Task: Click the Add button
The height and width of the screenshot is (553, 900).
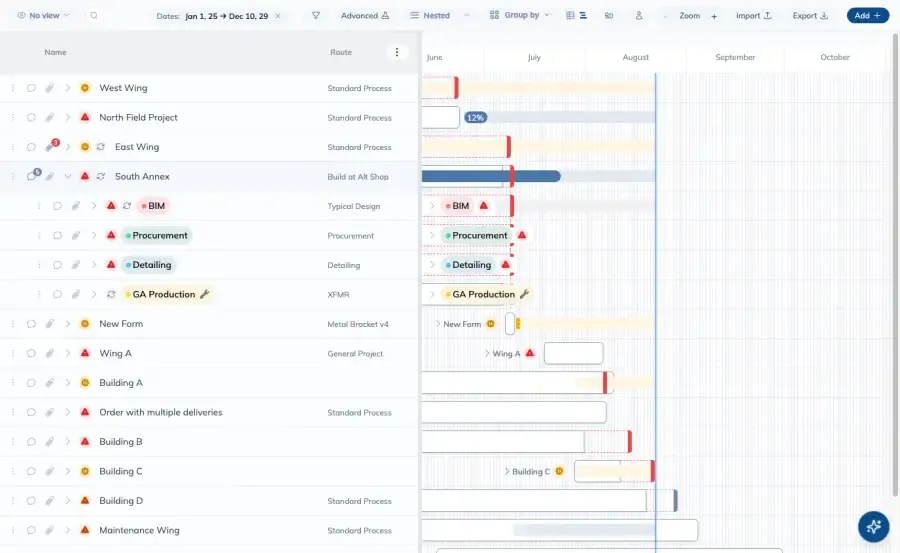Action: click(867, 16)
